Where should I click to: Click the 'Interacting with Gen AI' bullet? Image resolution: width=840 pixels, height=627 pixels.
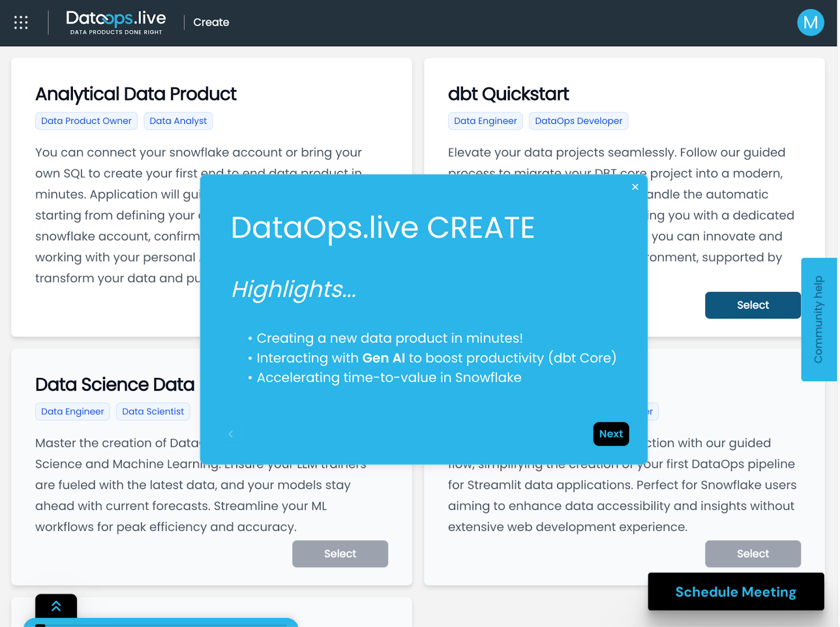[x=436, y=358]
